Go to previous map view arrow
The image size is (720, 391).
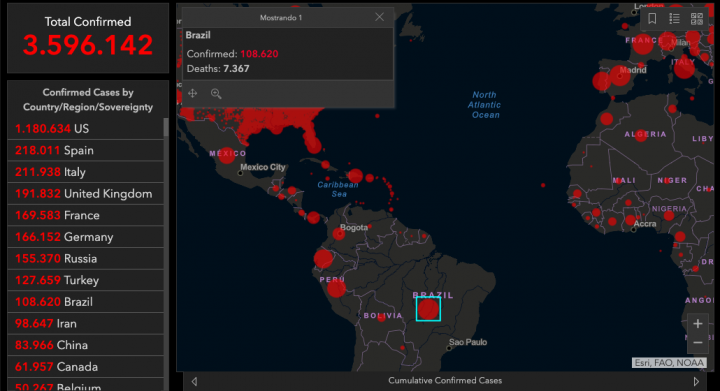click(x=194, y=381)
